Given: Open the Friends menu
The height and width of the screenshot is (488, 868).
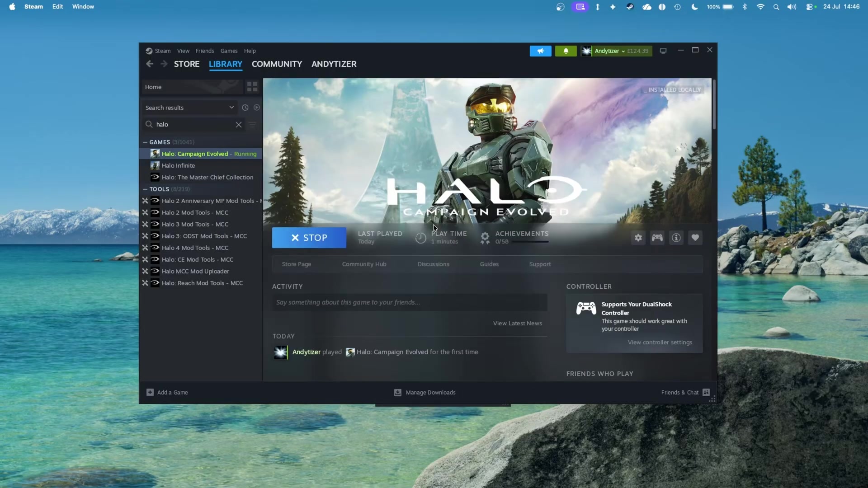Looking at the screenshot, I should (205, 51).
